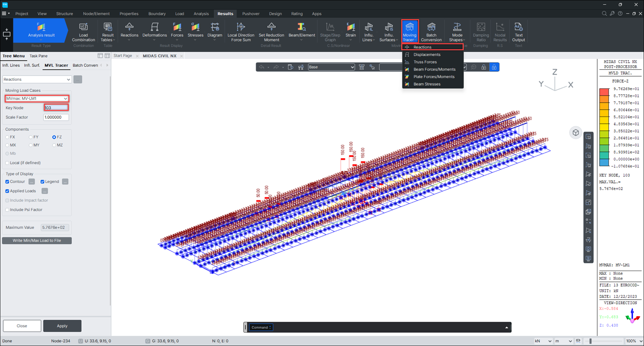The width and height of the screenshot is (644, 346).
Task: Choose Beam Forces/Moments from Moving Tracer menu
Action: tap(433, 69)
